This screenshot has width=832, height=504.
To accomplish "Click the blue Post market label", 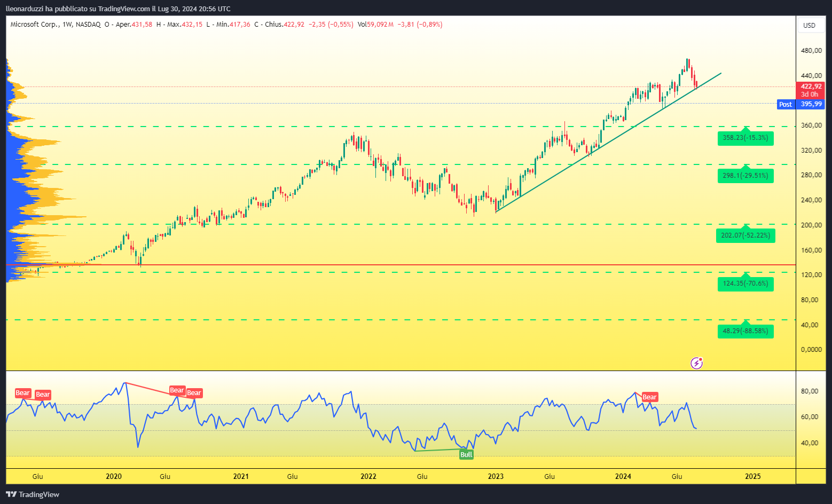I will tap(786, 104).
